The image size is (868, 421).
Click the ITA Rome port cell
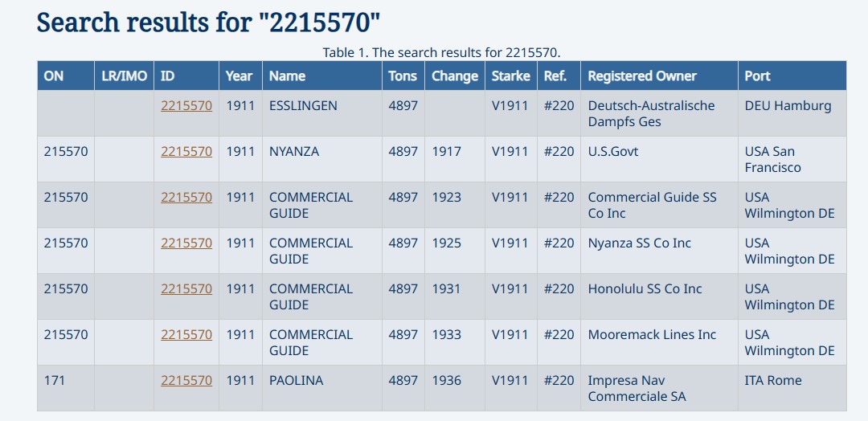[773, 381]
